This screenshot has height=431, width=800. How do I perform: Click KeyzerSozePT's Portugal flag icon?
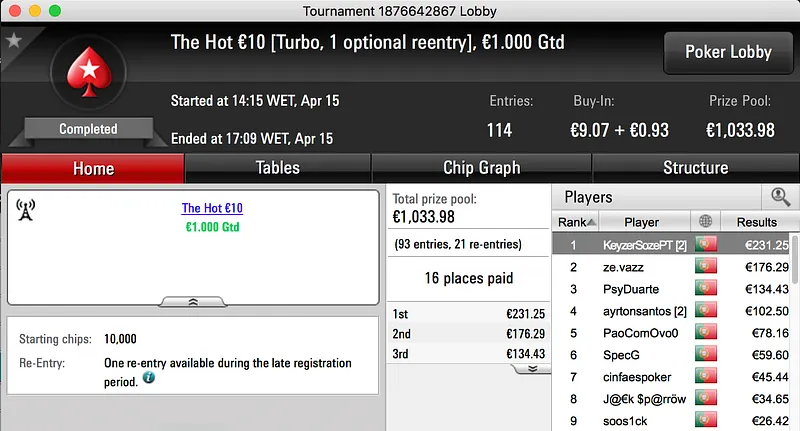point(707,244)
